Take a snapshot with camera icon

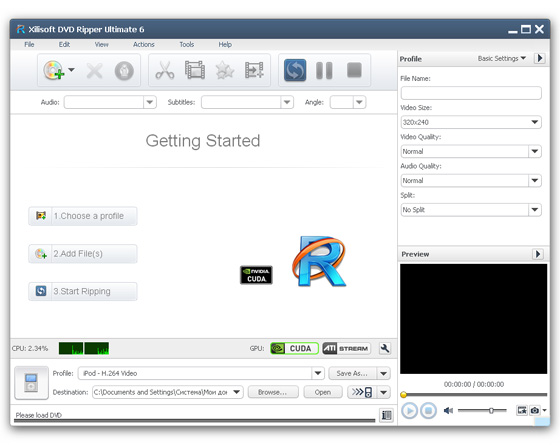click(535, 410)
